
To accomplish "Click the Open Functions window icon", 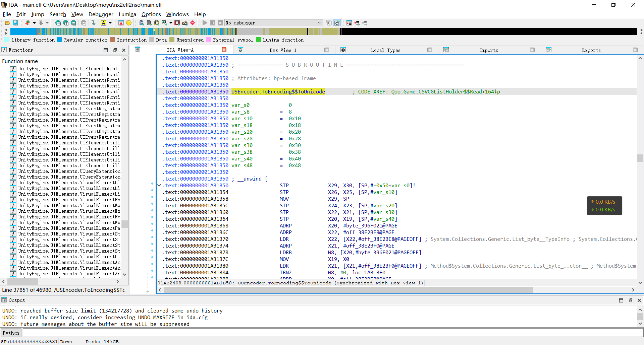I will click(141, 23).
